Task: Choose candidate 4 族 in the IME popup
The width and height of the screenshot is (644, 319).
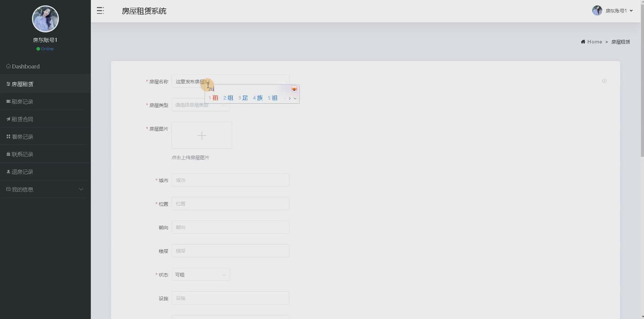Action: coord(258,98)
